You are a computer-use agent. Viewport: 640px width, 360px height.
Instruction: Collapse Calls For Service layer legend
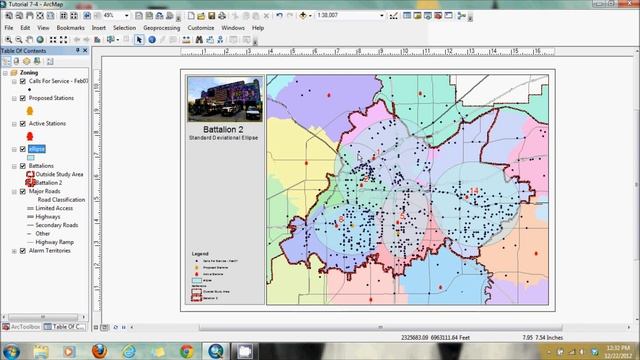tap(14, 81)
